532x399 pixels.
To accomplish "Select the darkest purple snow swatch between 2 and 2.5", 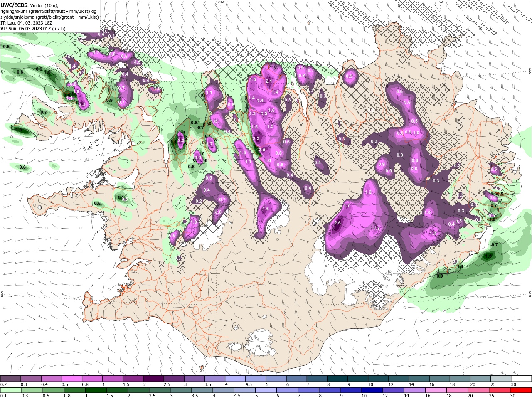I will point(153,378).
